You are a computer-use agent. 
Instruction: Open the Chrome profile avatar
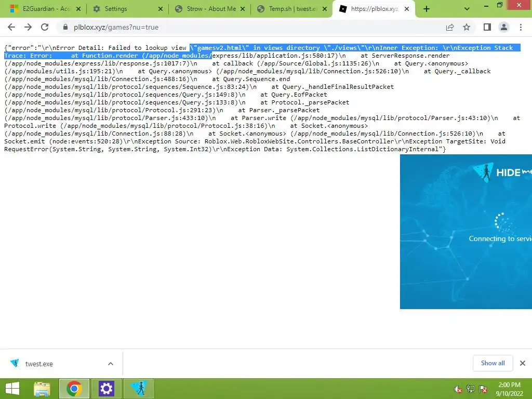tap(504, 27)
